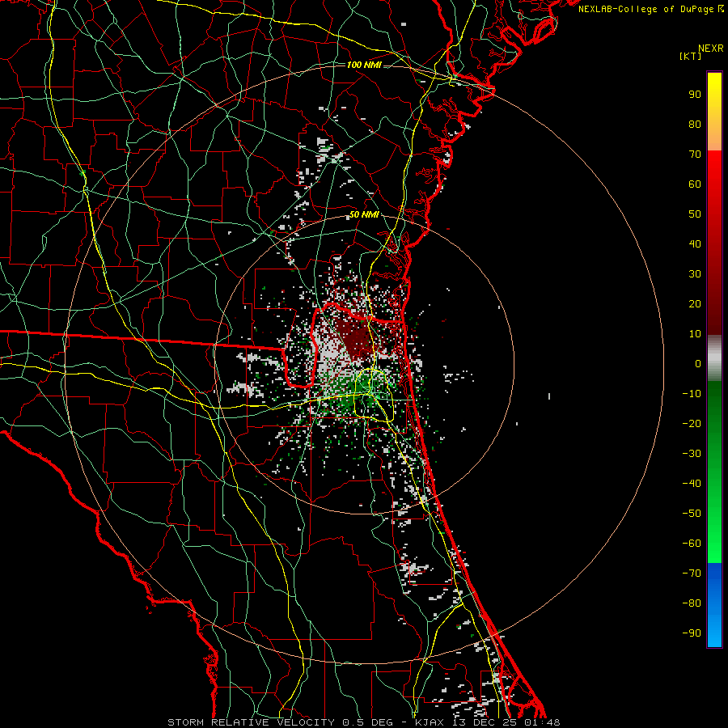Click the positive 50 scale value
The width and height of the screenshot is (728, 728).
point(695,214)
